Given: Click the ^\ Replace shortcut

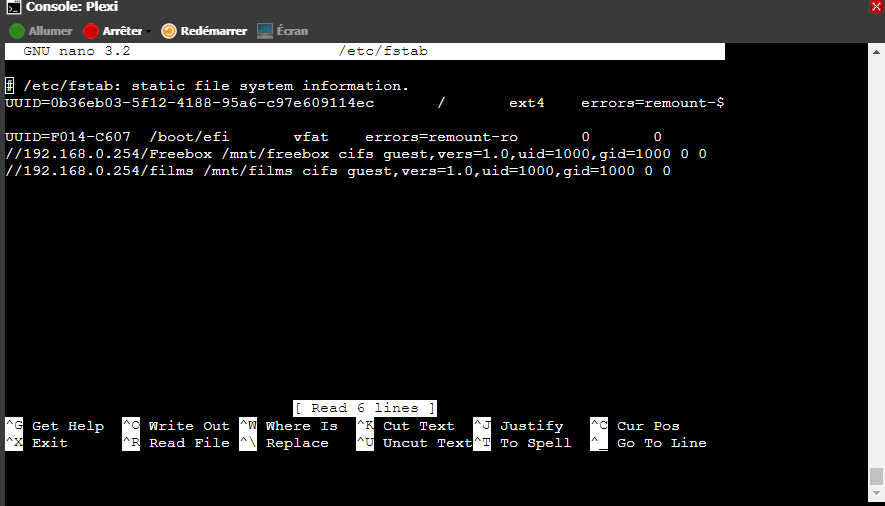Looking at the screenshot, I should (284, 443).
